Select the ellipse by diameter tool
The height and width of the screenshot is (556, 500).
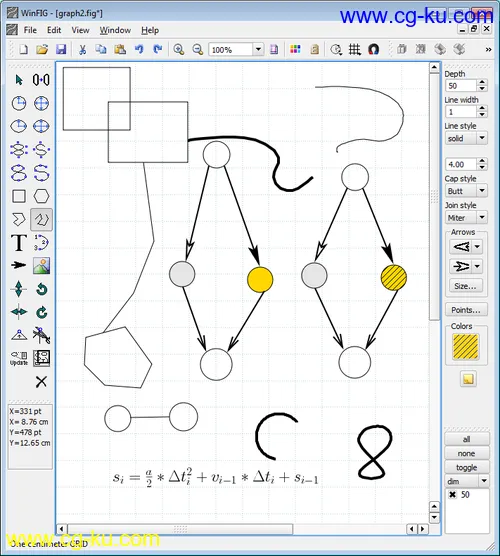[41, 126]
